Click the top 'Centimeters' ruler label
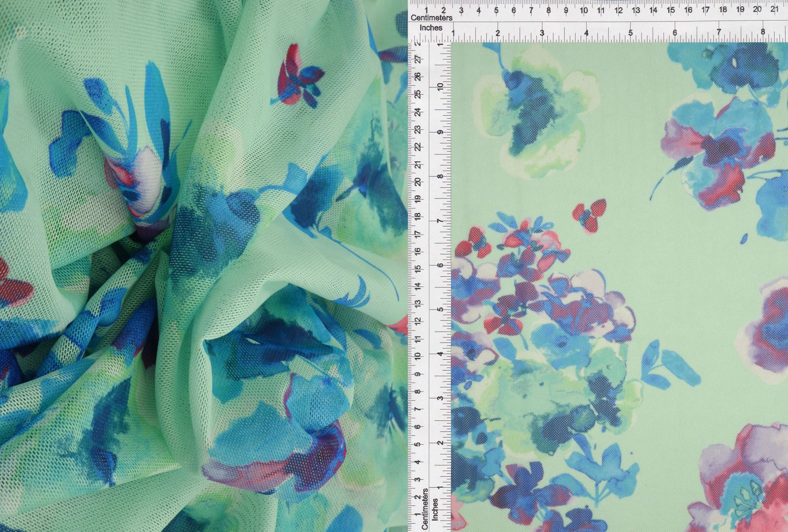 pos(432,17)
